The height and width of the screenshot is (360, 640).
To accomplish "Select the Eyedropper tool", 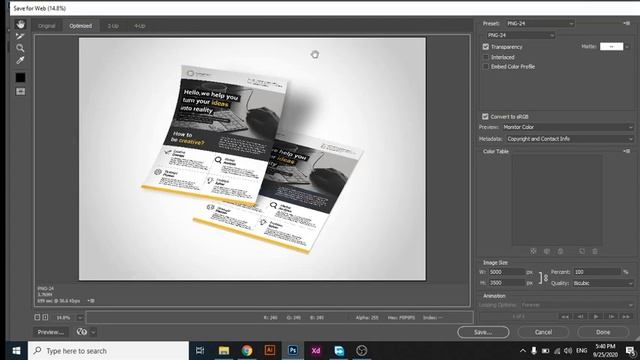I will (x=20, y=60).
